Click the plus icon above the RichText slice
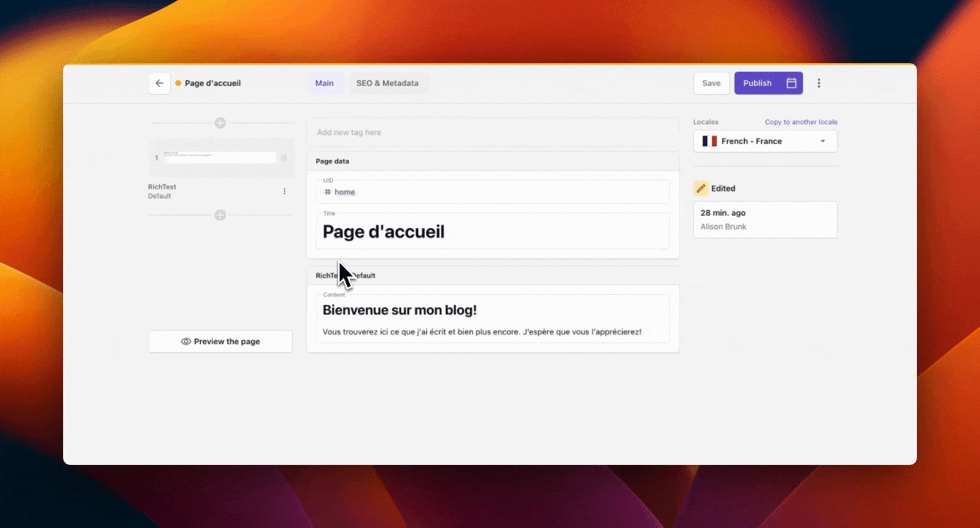The height and width of the screenshot is (528, 980). (x=220, y=122)
